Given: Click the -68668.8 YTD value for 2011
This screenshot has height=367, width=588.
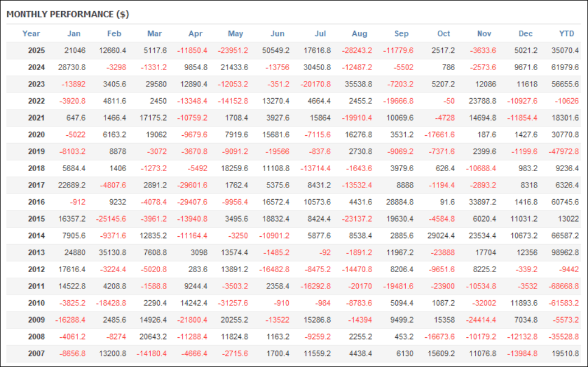Looking at the screenshot, I should coord(562,286).
